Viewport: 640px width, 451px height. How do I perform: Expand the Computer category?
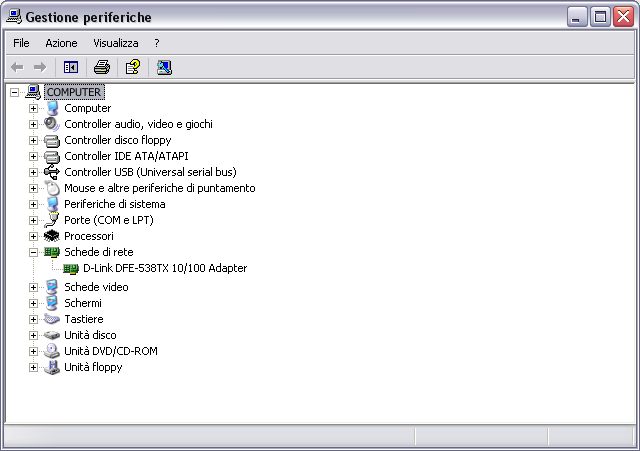point(33,108)
